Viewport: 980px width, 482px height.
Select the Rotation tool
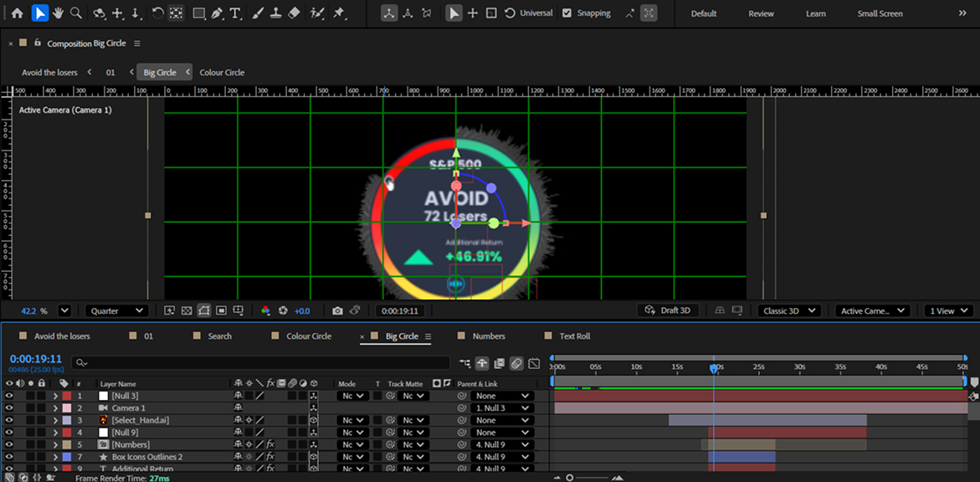[x=157, y=13]
